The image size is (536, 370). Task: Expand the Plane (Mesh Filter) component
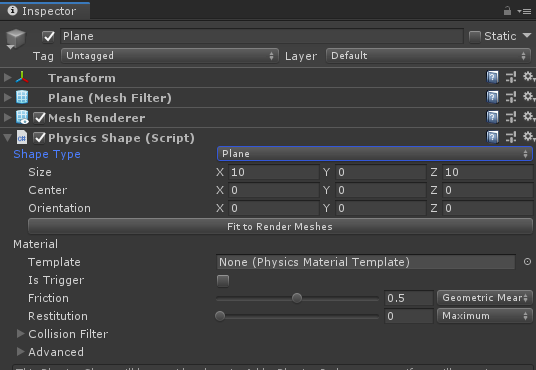coord(7,97)
